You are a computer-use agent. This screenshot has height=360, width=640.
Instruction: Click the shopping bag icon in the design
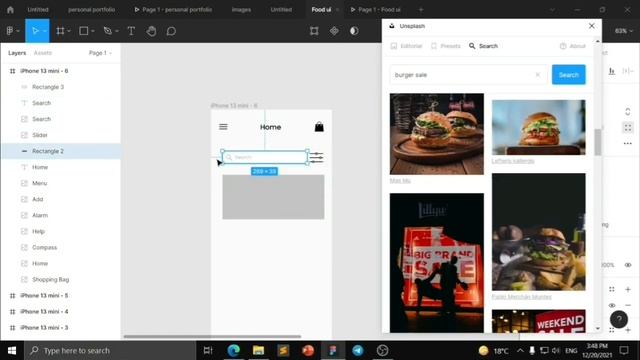pyautogui.click(x=319, y=127)
